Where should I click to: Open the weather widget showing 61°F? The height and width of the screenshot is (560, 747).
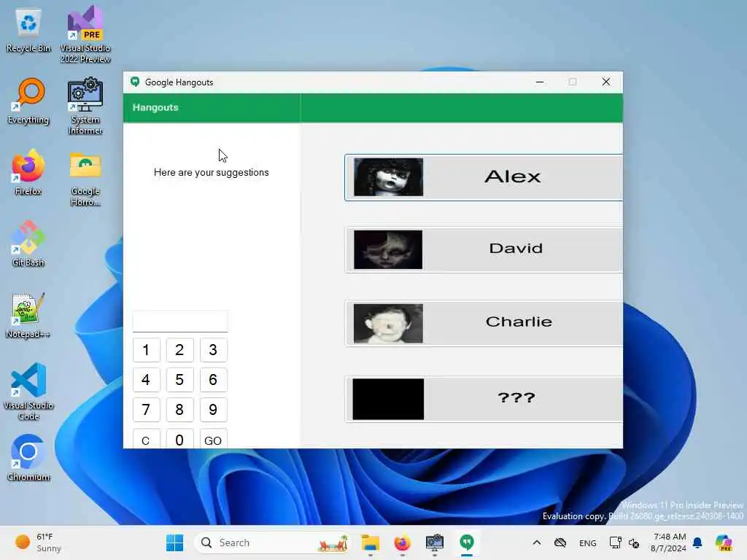(38, 542)
